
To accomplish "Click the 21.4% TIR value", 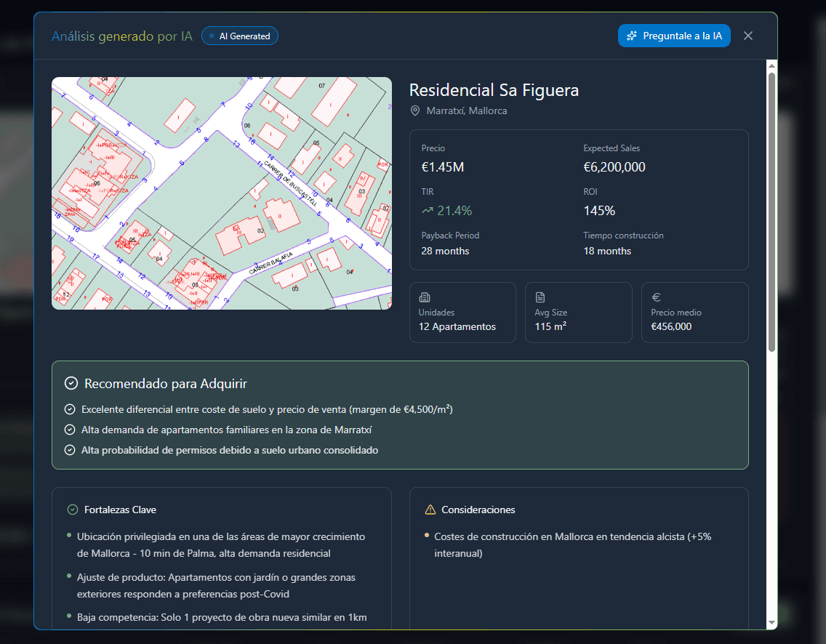I will click(454, 211).
